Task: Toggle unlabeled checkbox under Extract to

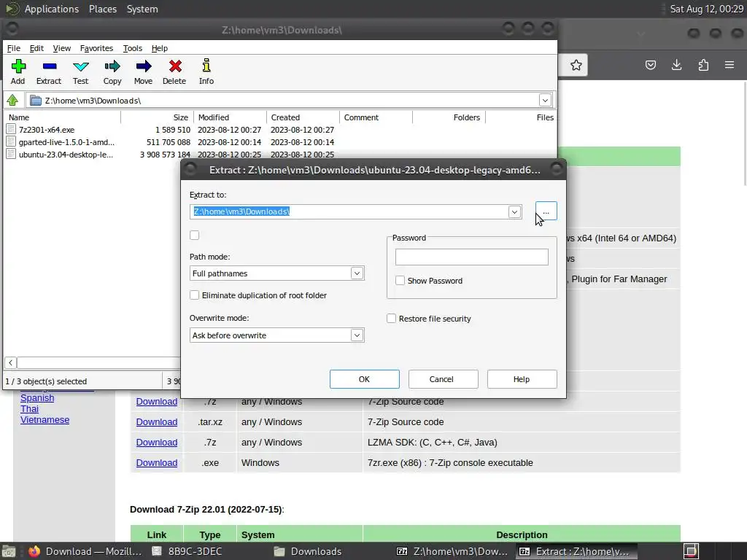Action: (x=194, y=236)
